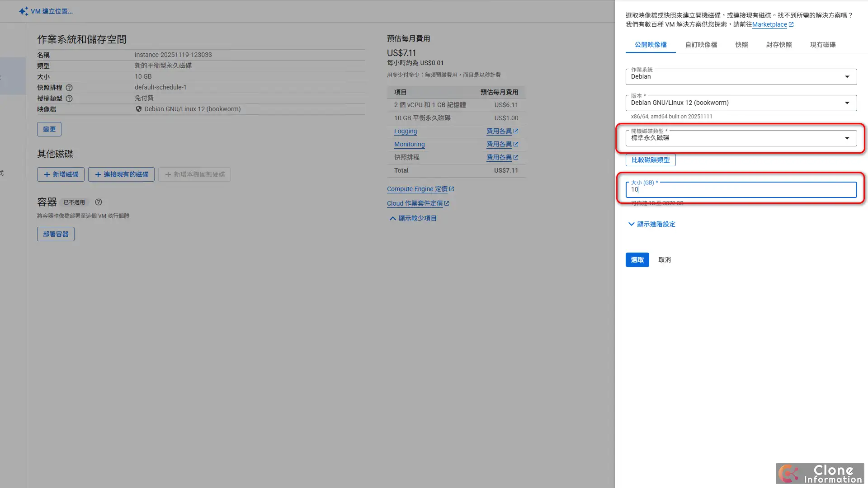The height and width of the screenshot is (488, 868).
Task: Click help icon next to 容器 已不適用
Action: click(x=99, y=202)
